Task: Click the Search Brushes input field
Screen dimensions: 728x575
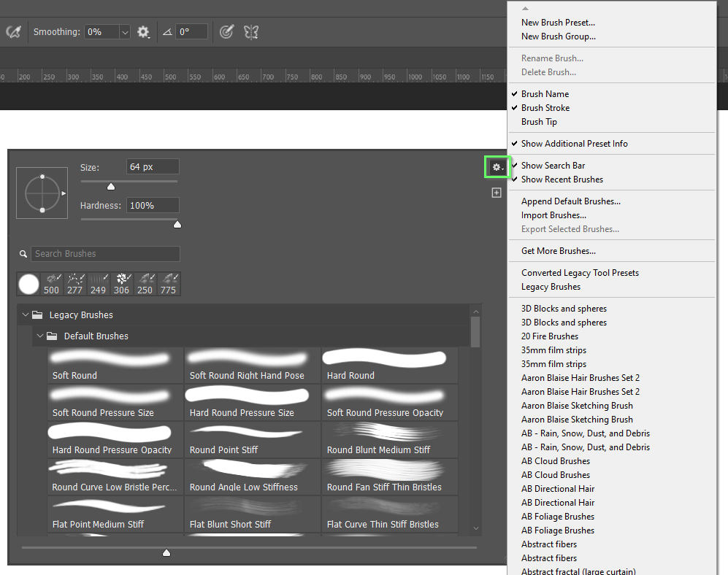Action: pos(104,254)
